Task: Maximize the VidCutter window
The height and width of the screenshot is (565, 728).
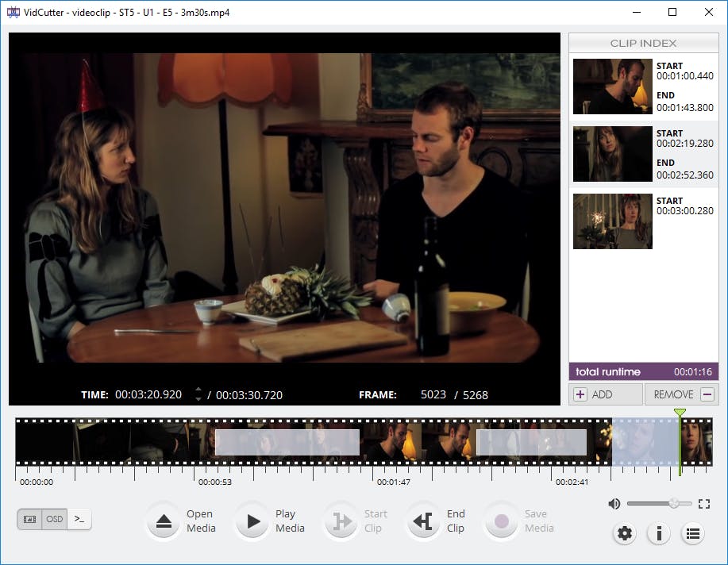Action: pos(672,12)
